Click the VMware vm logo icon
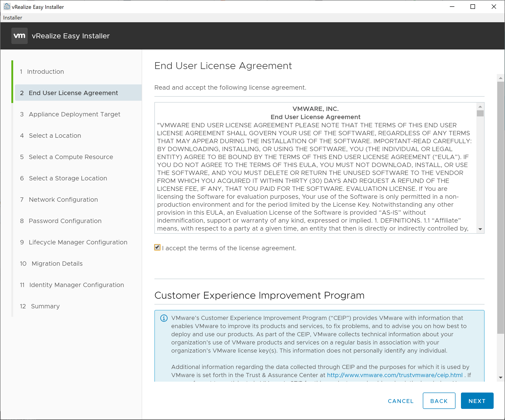Image resolution: width=505 pixels, height=420 pixels. point(20,36)
